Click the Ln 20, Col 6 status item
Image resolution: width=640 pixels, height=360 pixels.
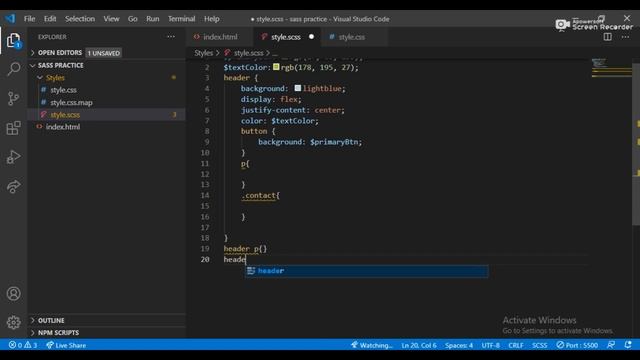(419, 345)
